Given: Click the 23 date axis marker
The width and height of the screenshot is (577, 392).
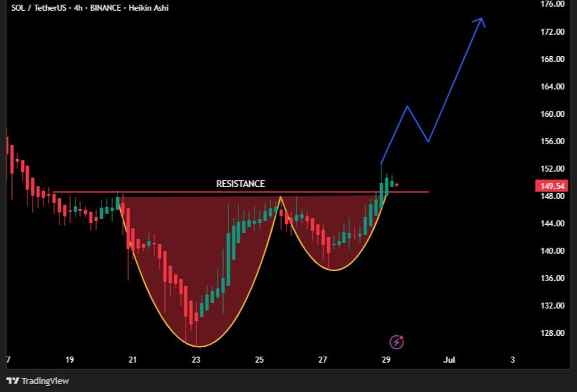Looking at the screenshot, I should click(x=196, y=359).
